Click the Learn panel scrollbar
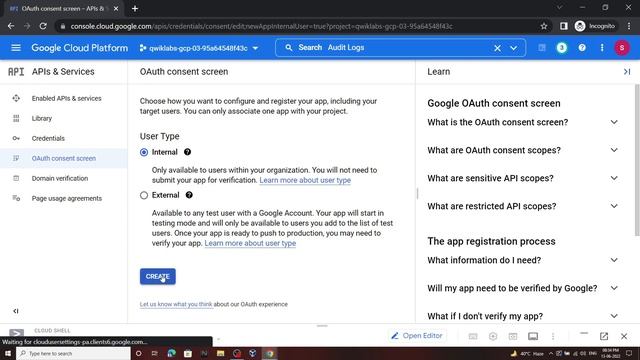This screenshot has height=360, width=640. [637, 160]
